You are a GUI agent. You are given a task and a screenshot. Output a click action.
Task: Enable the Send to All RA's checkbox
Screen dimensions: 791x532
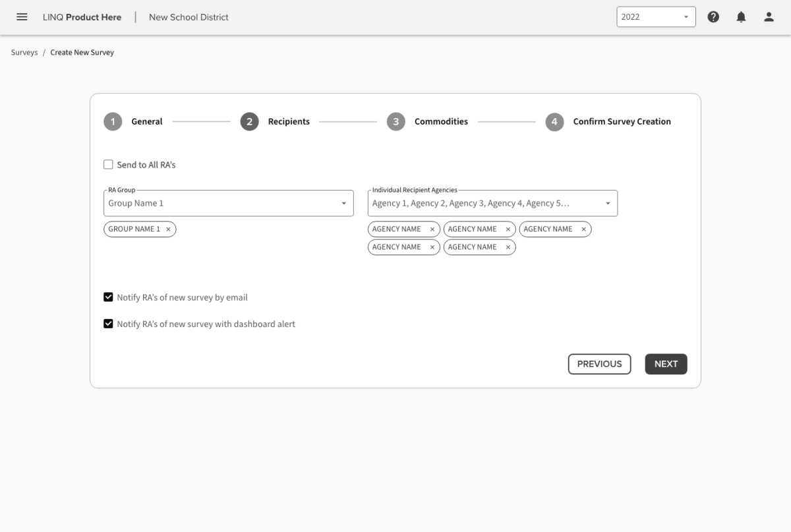(108, 165)
